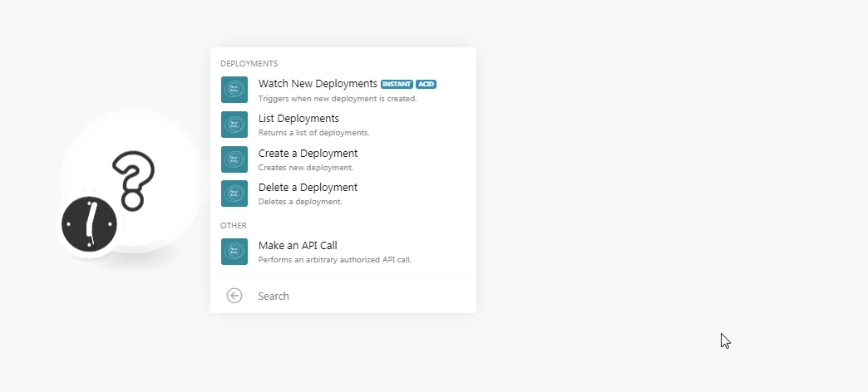868x392 pixels.
Task: Choose the List Deployments entry
Action: (x=343, y=125)
